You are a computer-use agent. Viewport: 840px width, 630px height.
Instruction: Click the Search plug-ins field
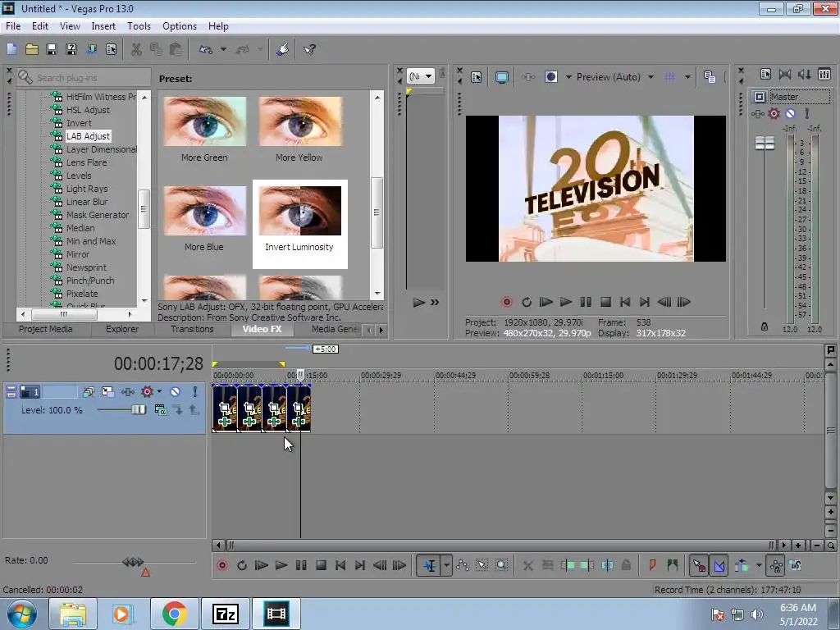pos(84,78)
